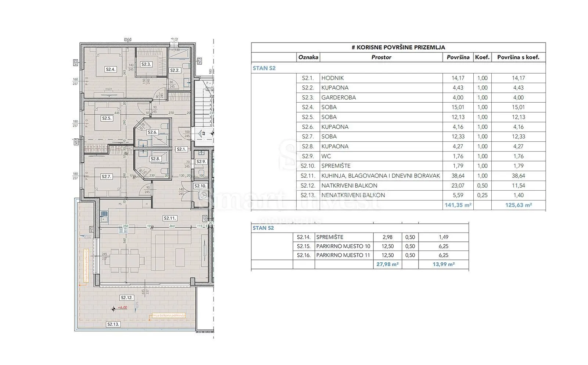Select area value '5,59' in S2.13. row

458,195
